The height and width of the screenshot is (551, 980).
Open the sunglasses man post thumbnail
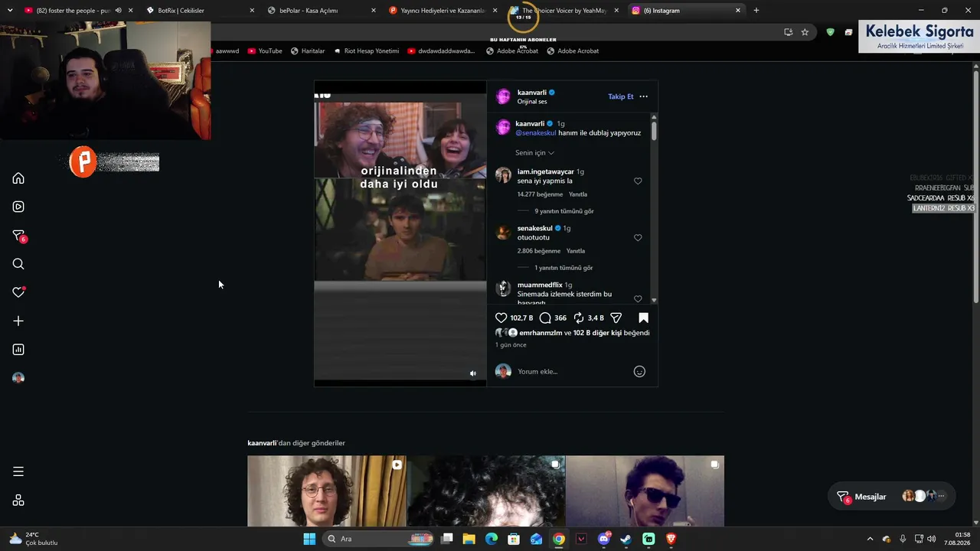point(645,491)
